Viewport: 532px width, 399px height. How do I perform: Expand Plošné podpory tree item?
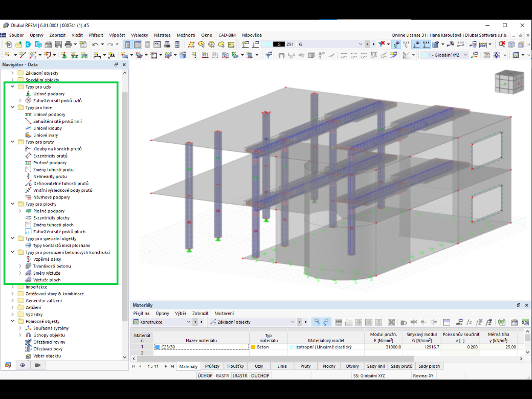(20, 211)
